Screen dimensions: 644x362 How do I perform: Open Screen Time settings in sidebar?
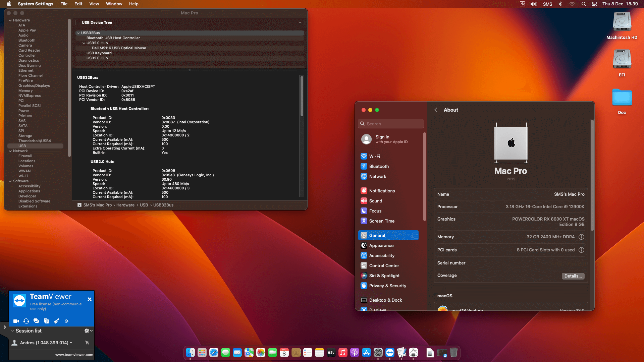(388, 221)
